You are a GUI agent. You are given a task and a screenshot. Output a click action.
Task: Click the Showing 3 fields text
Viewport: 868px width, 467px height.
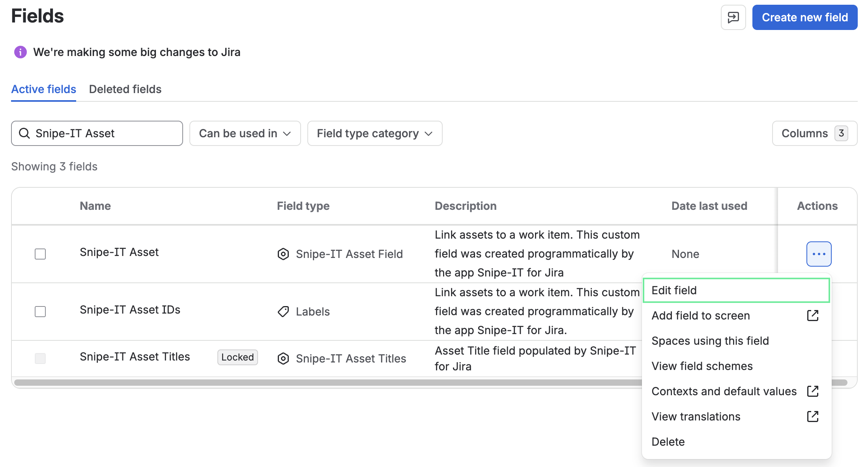click(54, 166)
